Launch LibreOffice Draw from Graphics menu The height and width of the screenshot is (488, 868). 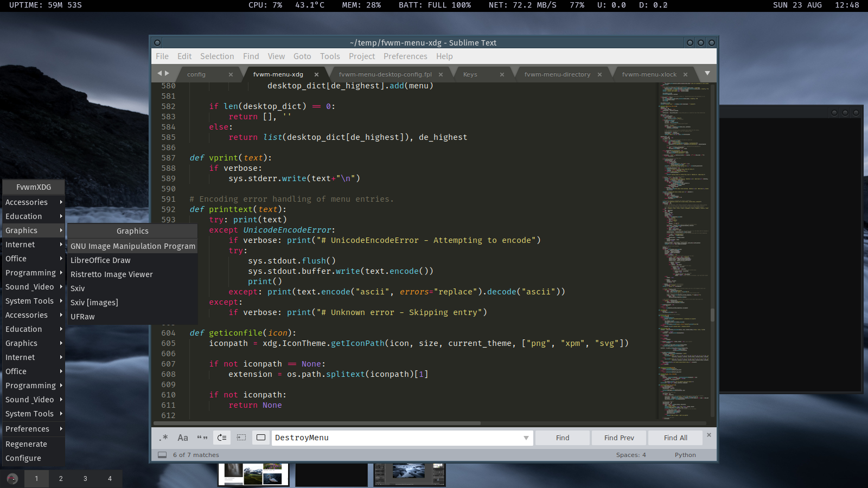tap(132, 260)
